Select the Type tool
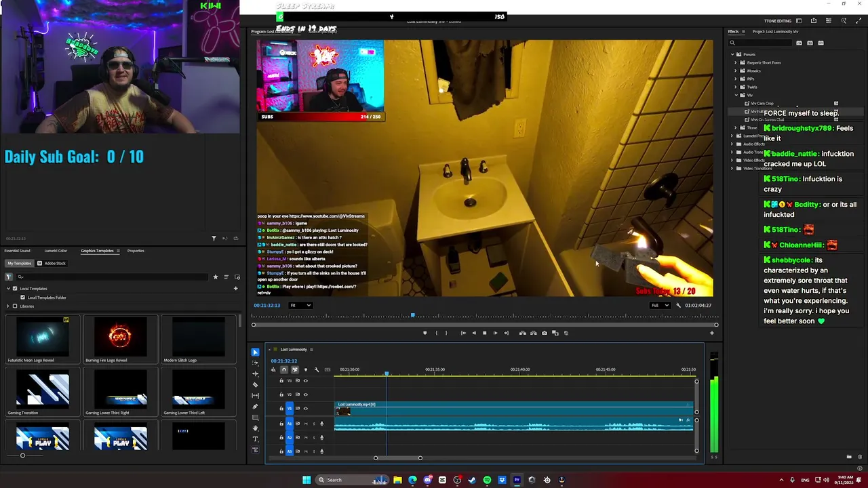Screen dimensions: 868x488 (x=255, y=439)
